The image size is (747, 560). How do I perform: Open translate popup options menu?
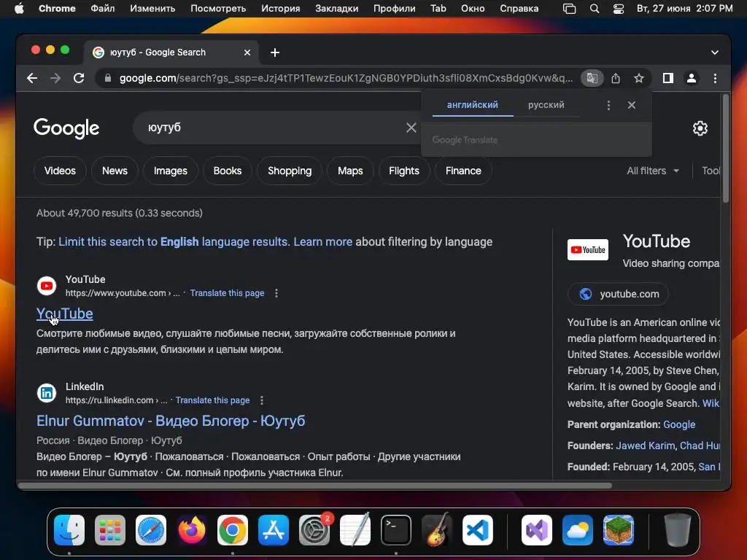tap(608, 105)
